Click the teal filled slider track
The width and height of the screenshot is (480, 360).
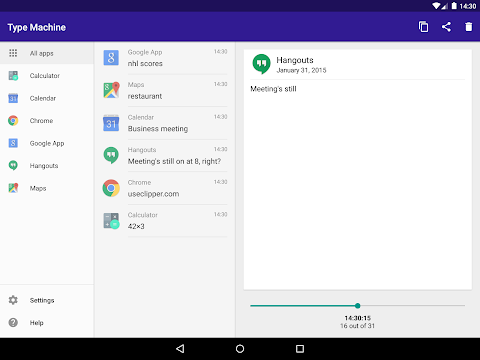(x=302, y=305)
